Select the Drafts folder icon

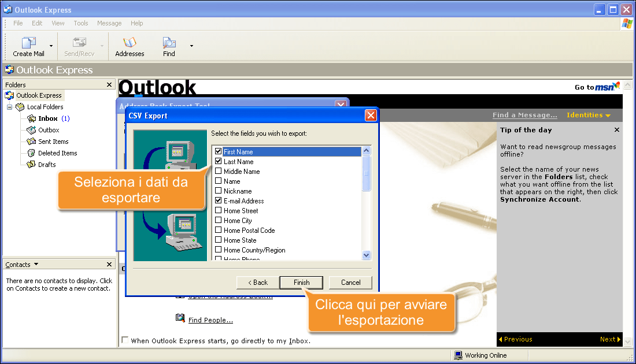click(x=31, y=165)
